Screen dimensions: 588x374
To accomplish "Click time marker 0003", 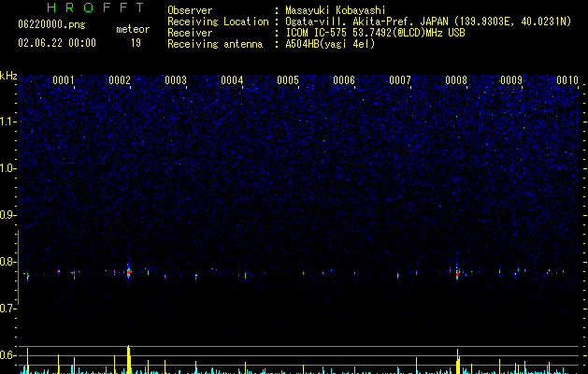I will point(176,80).
